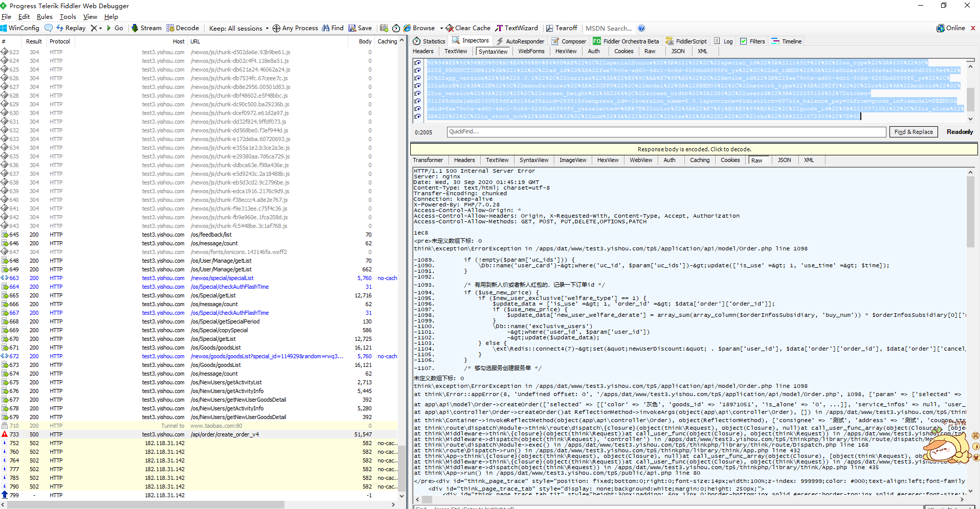Open the Composer tab
This screenshot has height=509, width=980.
tap(569, 41)
